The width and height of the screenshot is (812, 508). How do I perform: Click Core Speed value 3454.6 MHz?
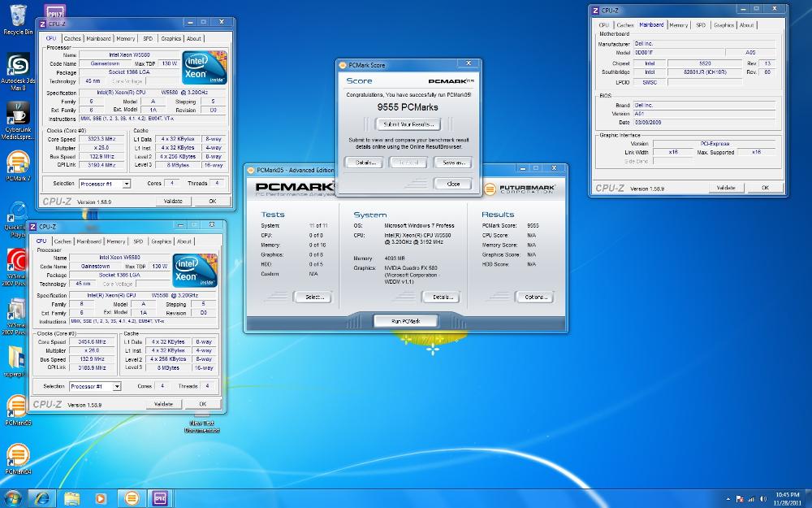(x=93, y=342)
